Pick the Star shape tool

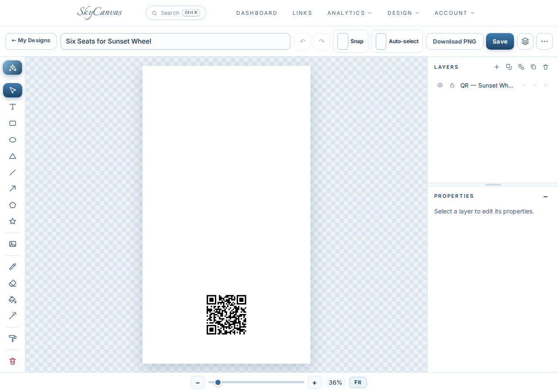[13, 221]
